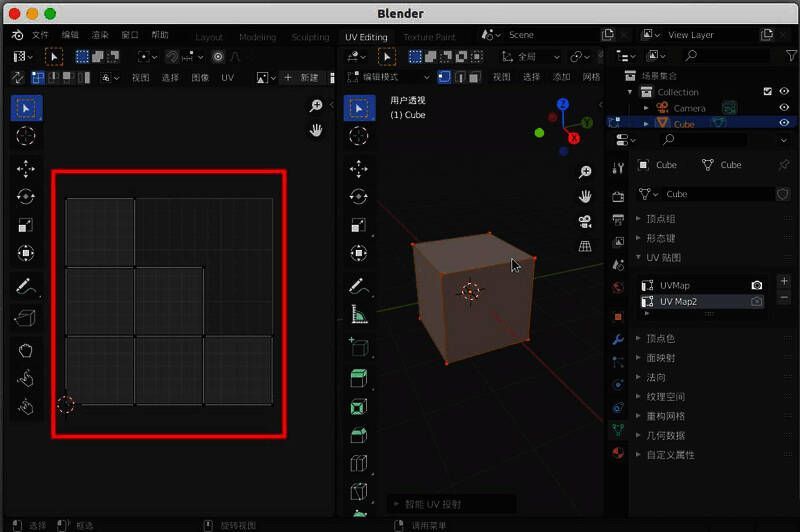Open the 文件 menu

[40, 35]
